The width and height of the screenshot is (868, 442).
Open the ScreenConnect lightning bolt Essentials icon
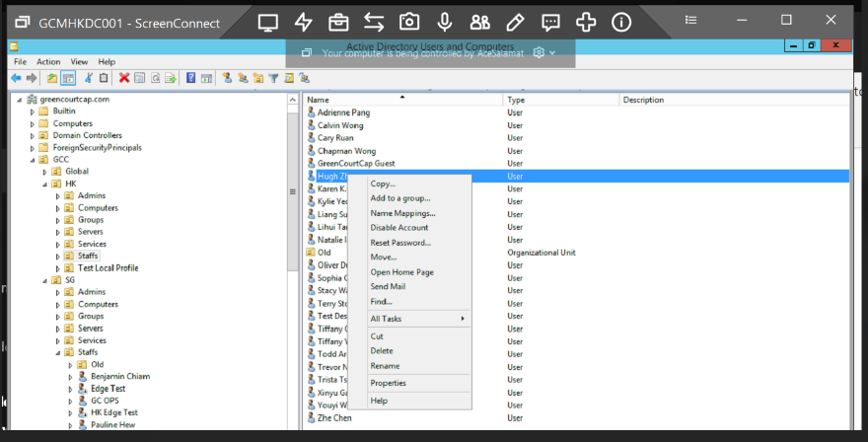pyautogui.click(x=304, y=22)
